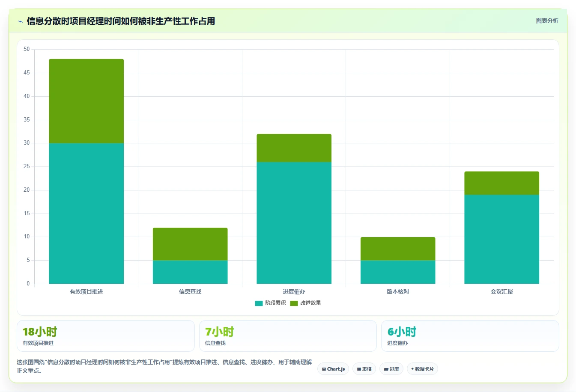The height and width of the screenshot is (392, 576).
Task: Click the teal segment of the 进度催办 bar
Action: click(294, 223)
